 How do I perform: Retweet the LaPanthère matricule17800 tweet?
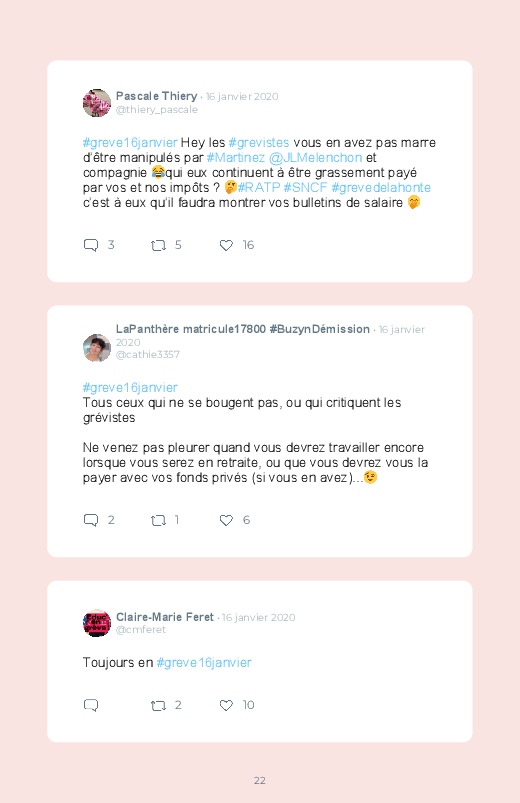click(x=158, y=521)
